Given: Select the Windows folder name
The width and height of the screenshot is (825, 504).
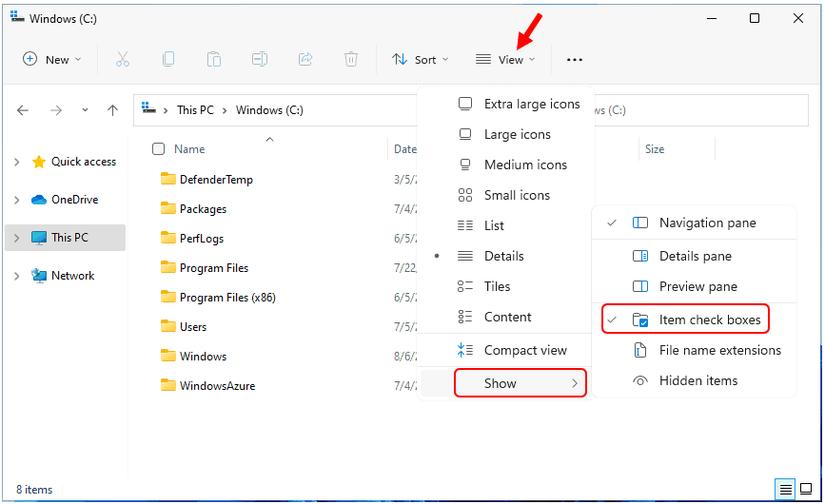Looking at the screenshot, I should (x=203, y=357).
